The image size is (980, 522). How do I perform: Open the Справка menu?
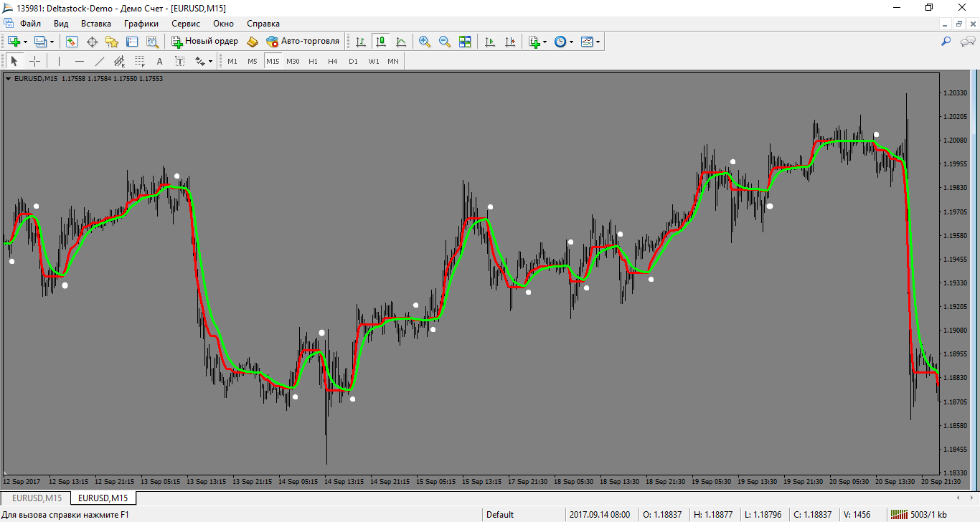tap(263, 24)
